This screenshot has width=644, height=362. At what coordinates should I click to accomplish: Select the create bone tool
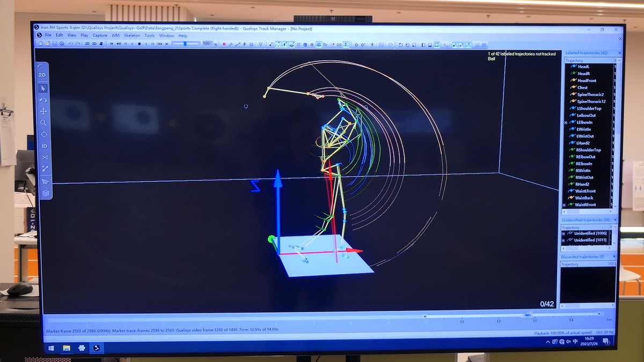point(45,168)
